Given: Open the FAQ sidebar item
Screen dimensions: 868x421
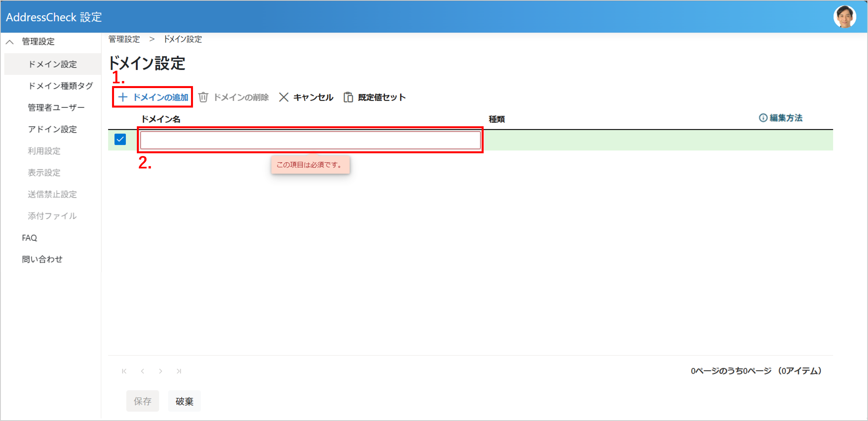Looking at the screenshot, I should click(29, 238).
